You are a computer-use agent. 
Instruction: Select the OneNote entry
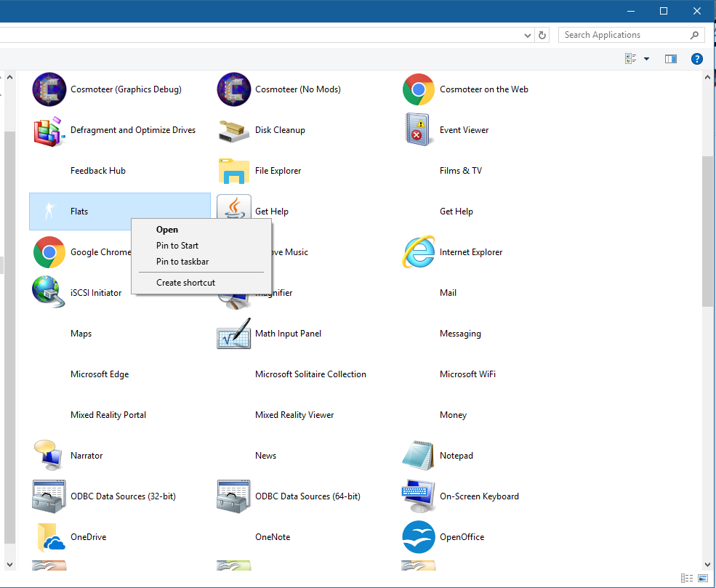tap(273, 537)
